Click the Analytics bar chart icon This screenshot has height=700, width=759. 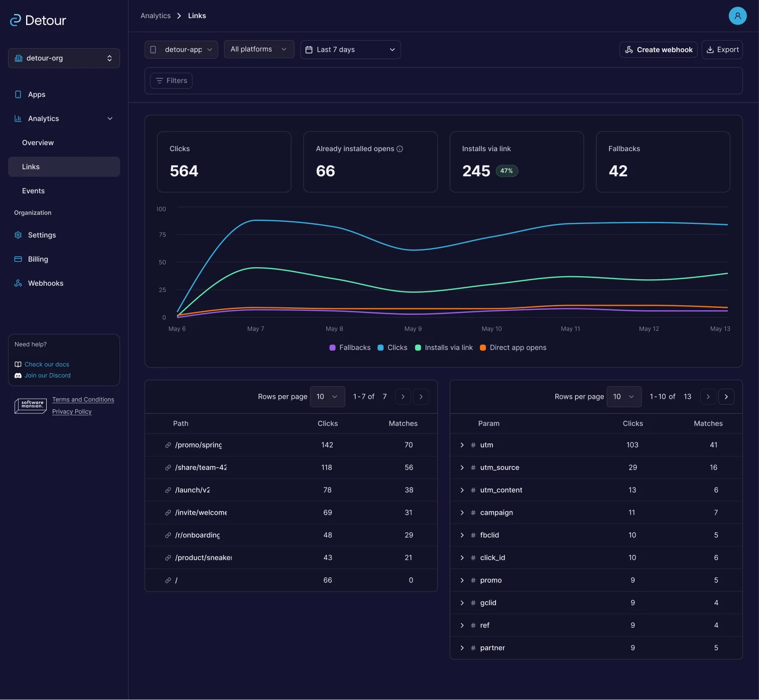pyautogui.click(x=18, y=119)
